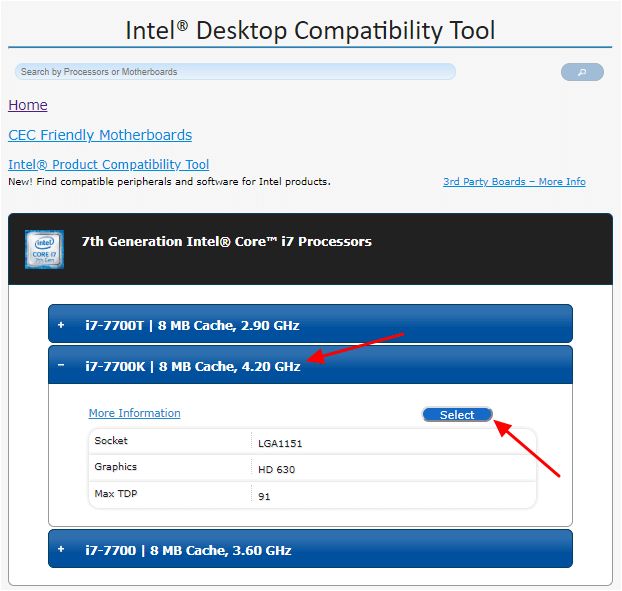Click the 7th Generation Intel Core i7 Processors heading
Viewport: 622px width, 591px height.
click(x=227, y=242)
